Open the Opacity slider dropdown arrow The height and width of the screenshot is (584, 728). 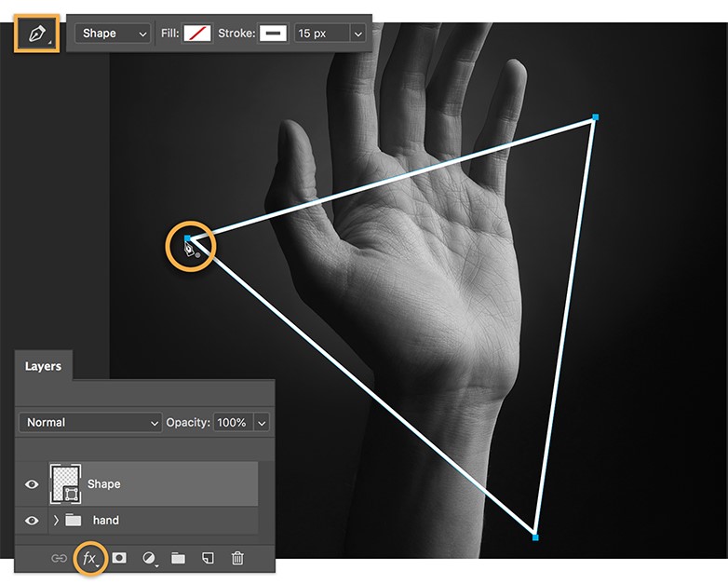tap(262, 422)
